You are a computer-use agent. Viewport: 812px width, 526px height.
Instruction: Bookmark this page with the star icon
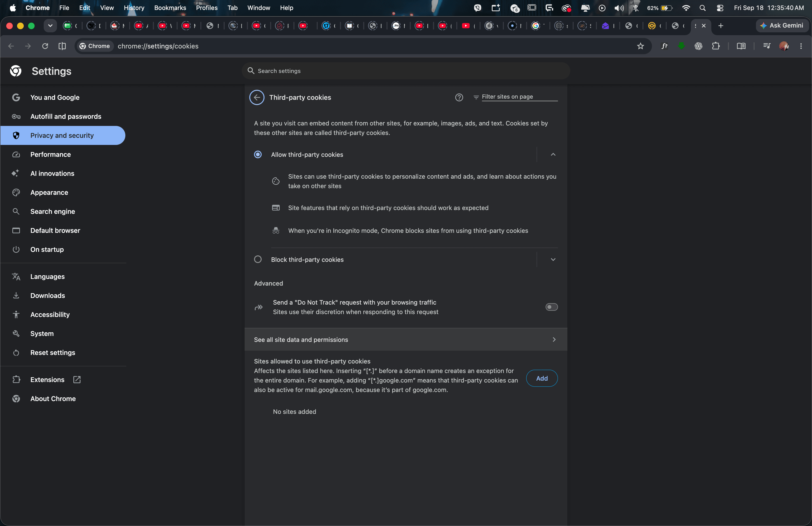pos(640,46)
